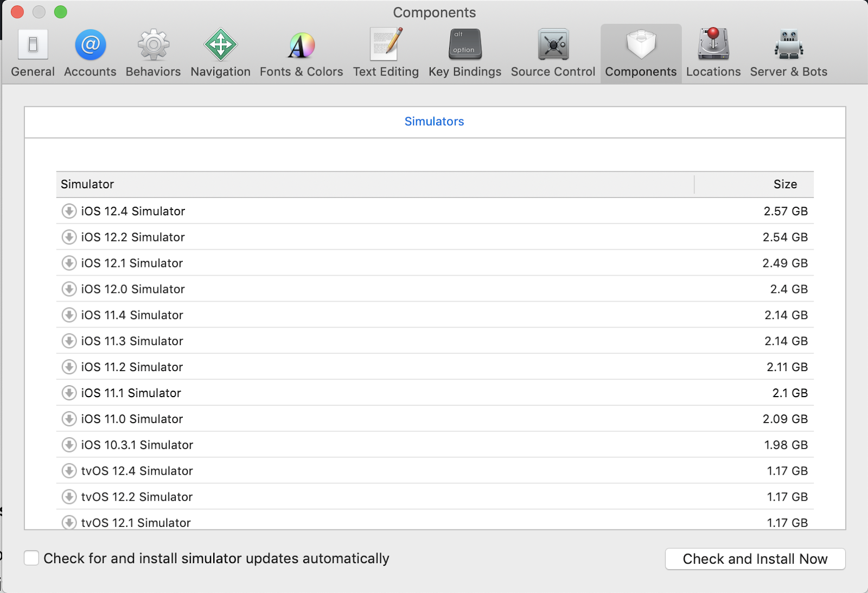Select the 2.1 GB size cell
The image size is (868, 593).
pyautogui.click(x=790, y=393)
